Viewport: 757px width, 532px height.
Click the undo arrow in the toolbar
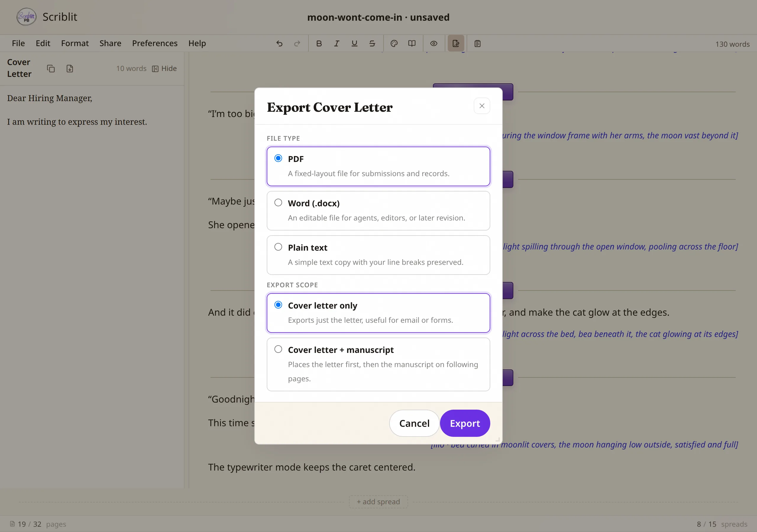pyautogui.click(x=279, y=43)
